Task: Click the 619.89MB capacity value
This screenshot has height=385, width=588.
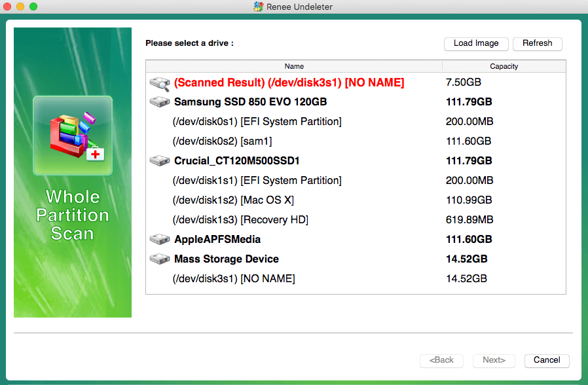Action: pos(469,219)
